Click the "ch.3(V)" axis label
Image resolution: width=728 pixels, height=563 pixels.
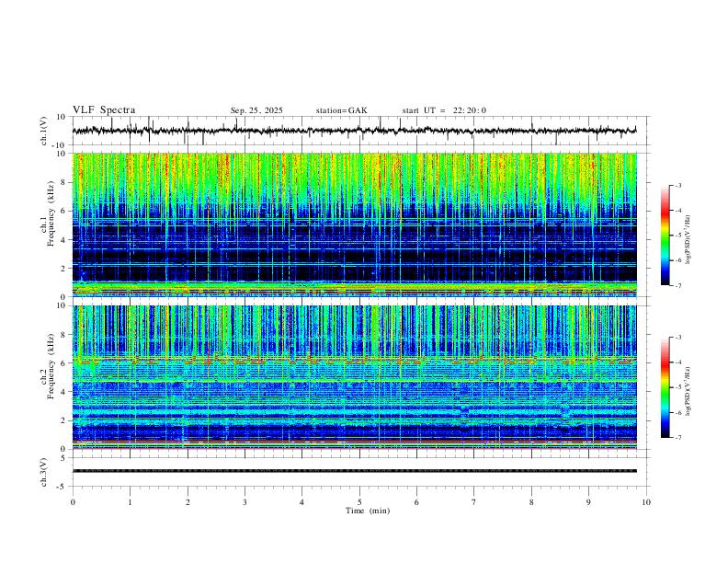[x=44, y=473]
